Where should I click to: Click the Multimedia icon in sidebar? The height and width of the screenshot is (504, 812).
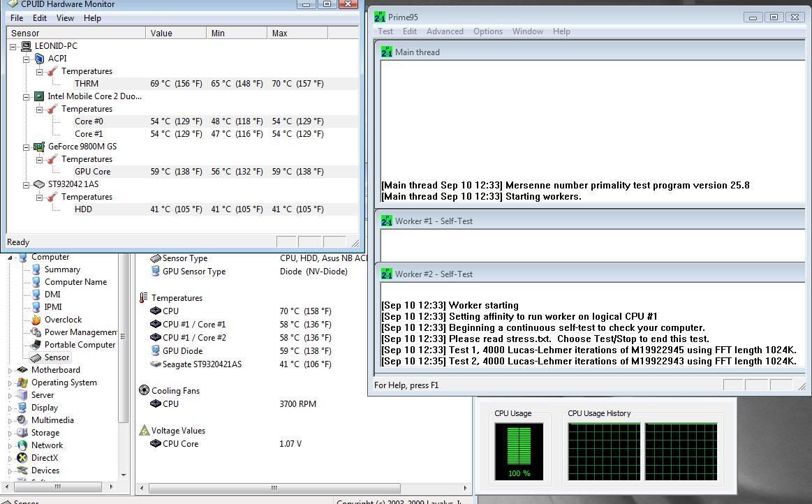[x=22, y=420]
